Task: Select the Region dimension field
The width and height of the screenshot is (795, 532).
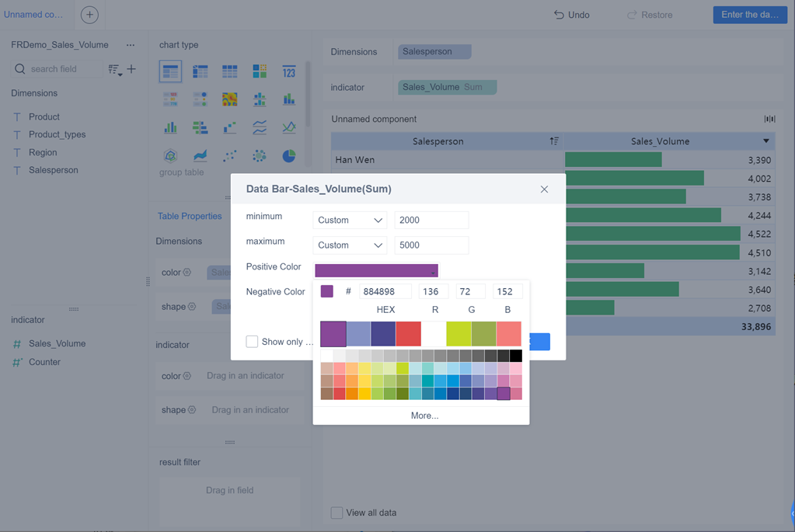Action: (x=43, y=152)
